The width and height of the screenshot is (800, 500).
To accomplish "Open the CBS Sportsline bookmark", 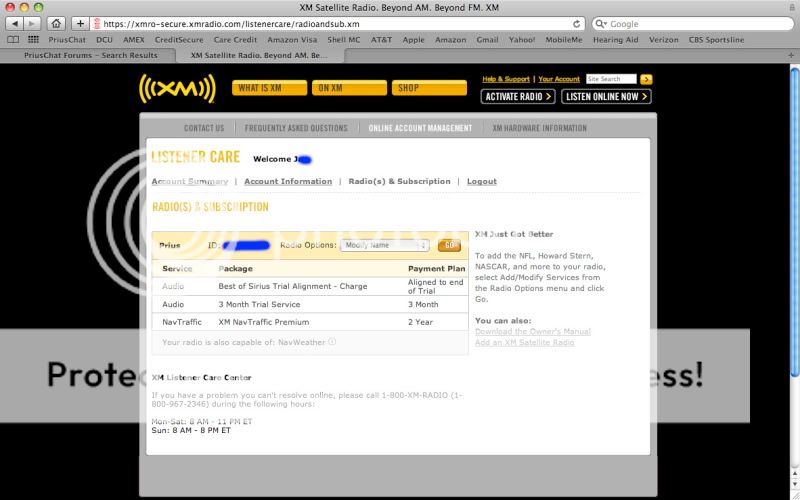I will point(716,39).
